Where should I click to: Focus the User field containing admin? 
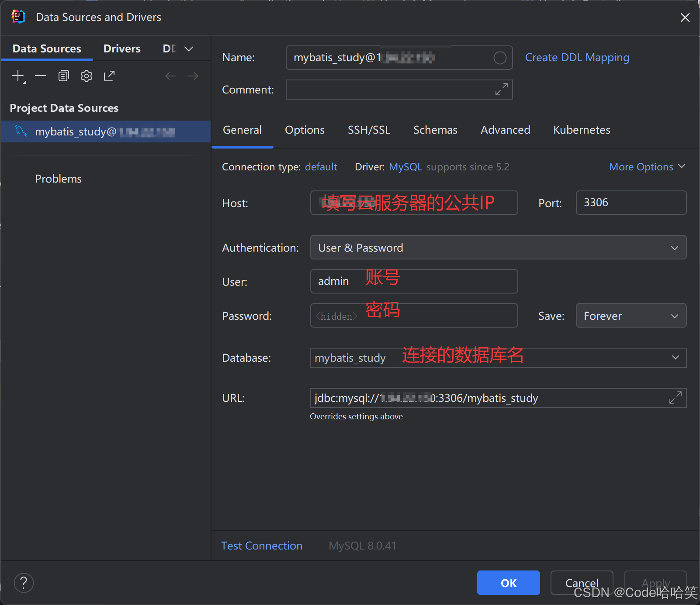(x=414, y=281)
